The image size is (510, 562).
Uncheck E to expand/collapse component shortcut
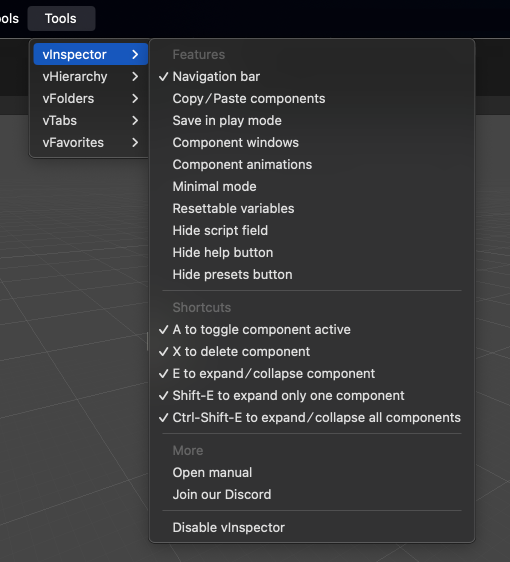[312, 374]
